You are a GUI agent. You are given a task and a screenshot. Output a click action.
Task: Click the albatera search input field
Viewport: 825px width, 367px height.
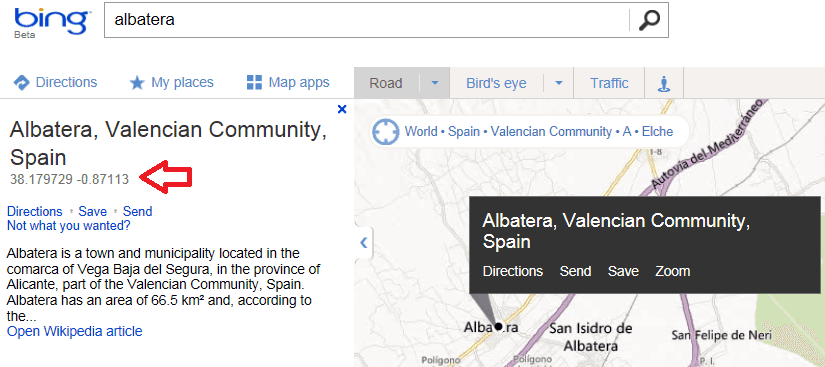(x=367, y=20)
